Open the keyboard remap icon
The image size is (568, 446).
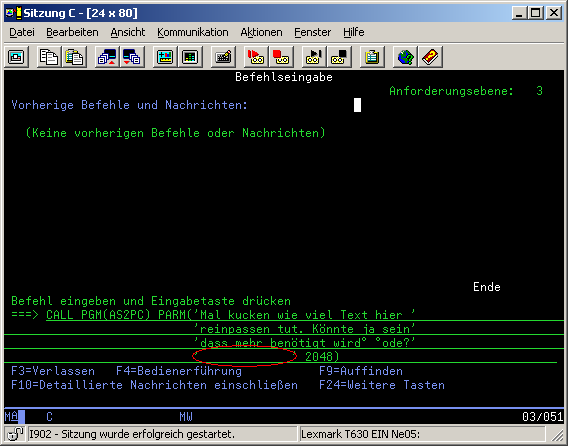pos(223,57)
